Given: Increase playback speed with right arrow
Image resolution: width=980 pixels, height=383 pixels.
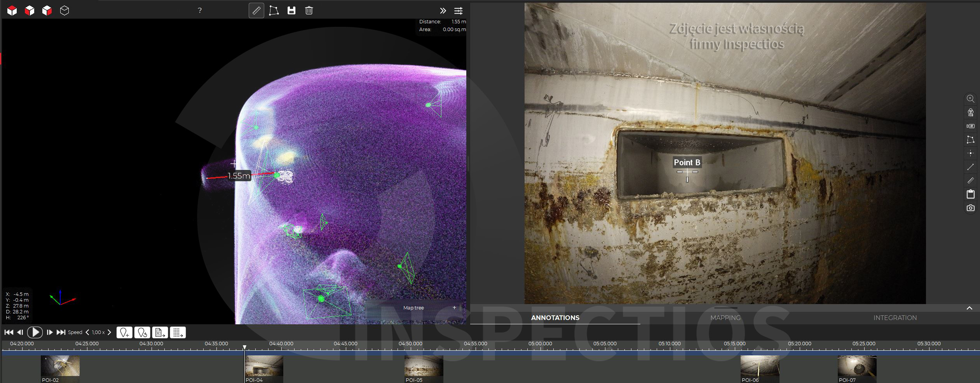Looking at the screenshot, I should (109, 332).
